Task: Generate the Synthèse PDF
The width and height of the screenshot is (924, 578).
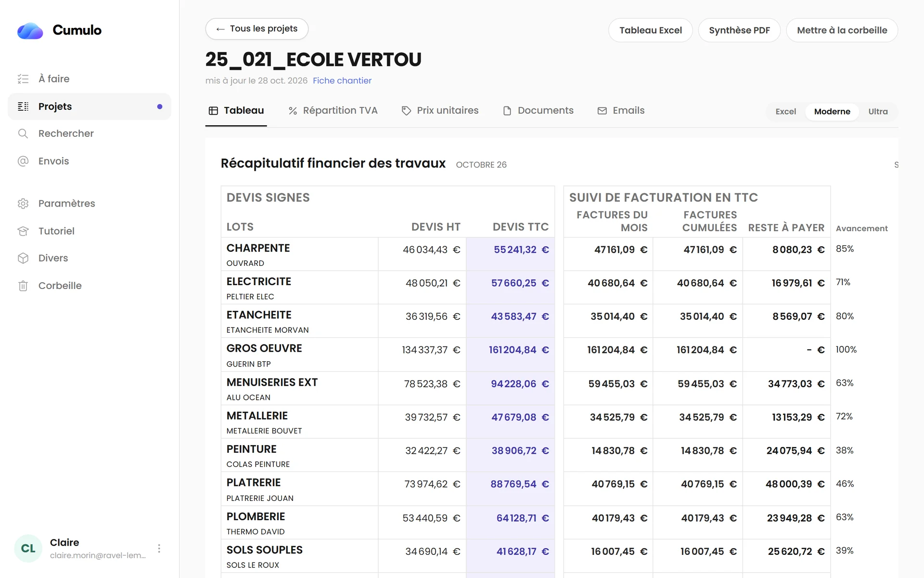Action: click(739, 30)
